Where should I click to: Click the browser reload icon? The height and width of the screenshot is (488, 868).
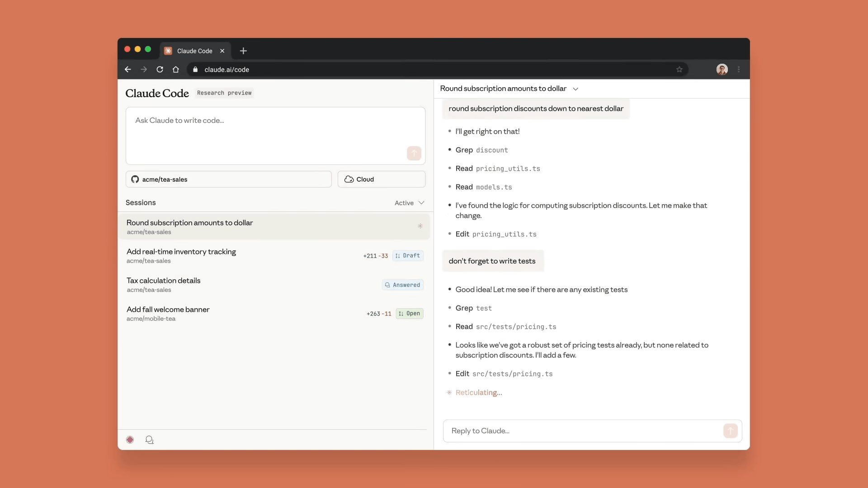tap(160, 70)
